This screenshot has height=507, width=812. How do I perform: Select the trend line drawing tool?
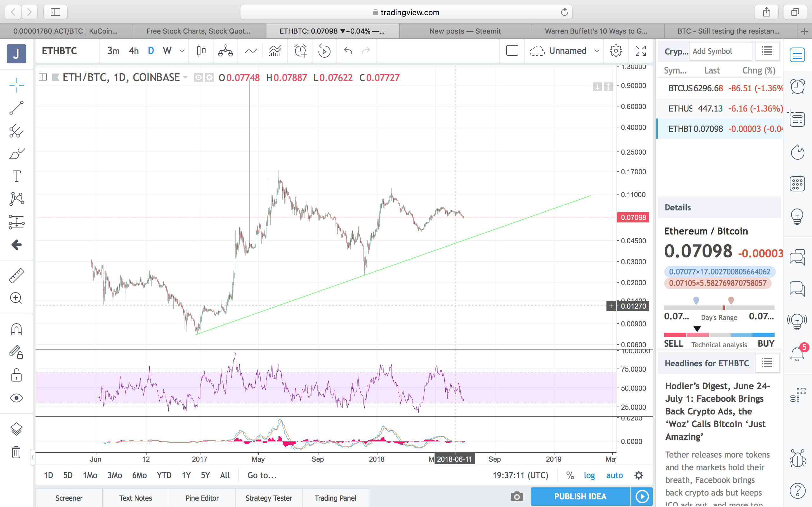pos(16,108)
